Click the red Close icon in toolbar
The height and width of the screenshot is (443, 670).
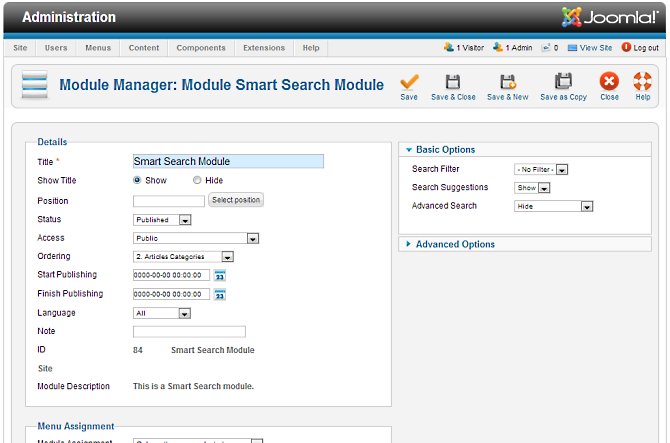tap(609, 81)
